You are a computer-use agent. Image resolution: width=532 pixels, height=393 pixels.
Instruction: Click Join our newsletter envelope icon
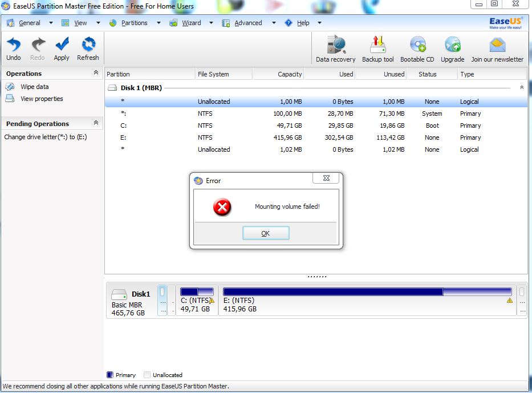497,45
